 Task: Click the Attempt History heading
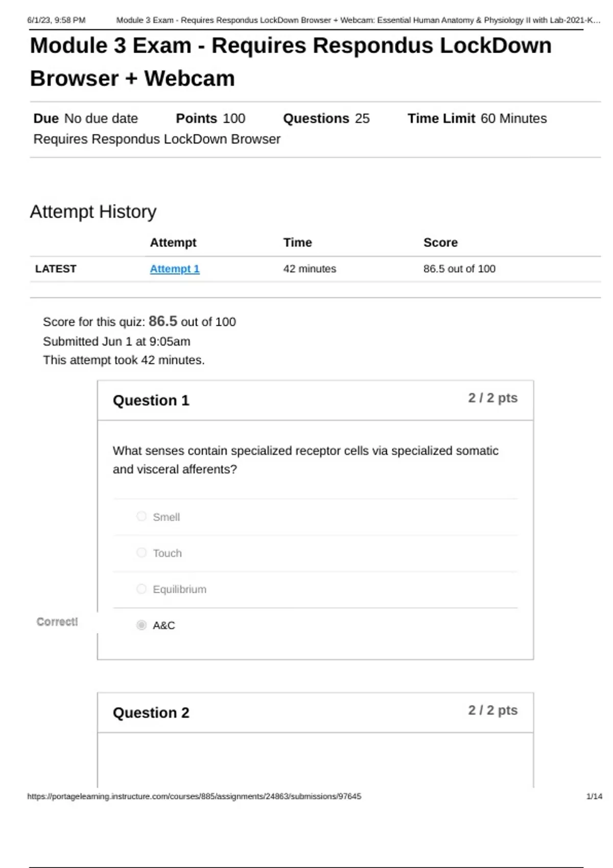93,211
